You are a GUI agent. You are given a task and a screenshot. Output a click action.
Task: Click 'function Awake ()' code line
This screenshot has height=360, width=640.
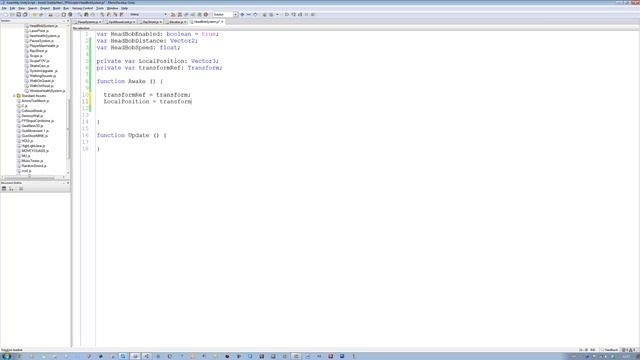coord(129,81)
